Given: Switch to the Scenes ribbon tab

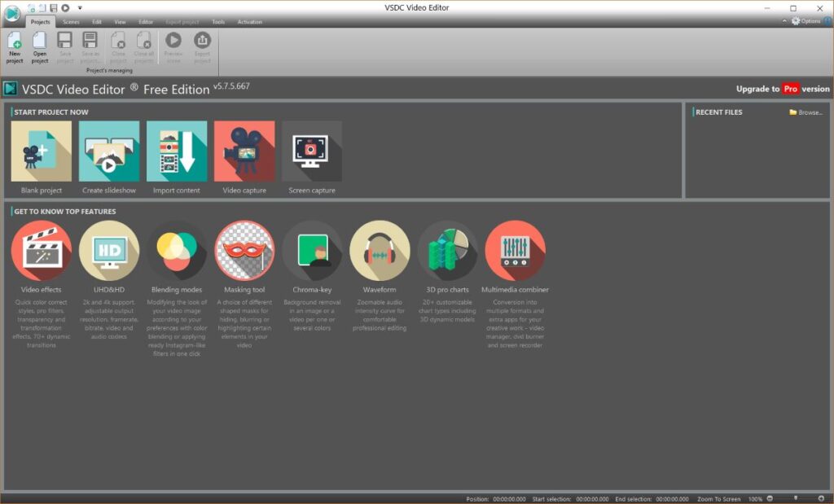Looking at the screenshot, I should 71,22.
